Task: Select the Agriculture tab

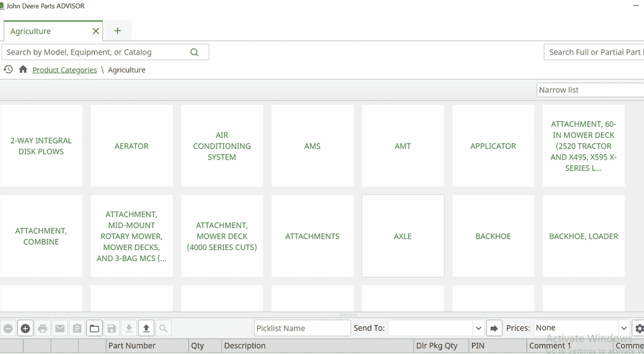Action: pos(53,31)
